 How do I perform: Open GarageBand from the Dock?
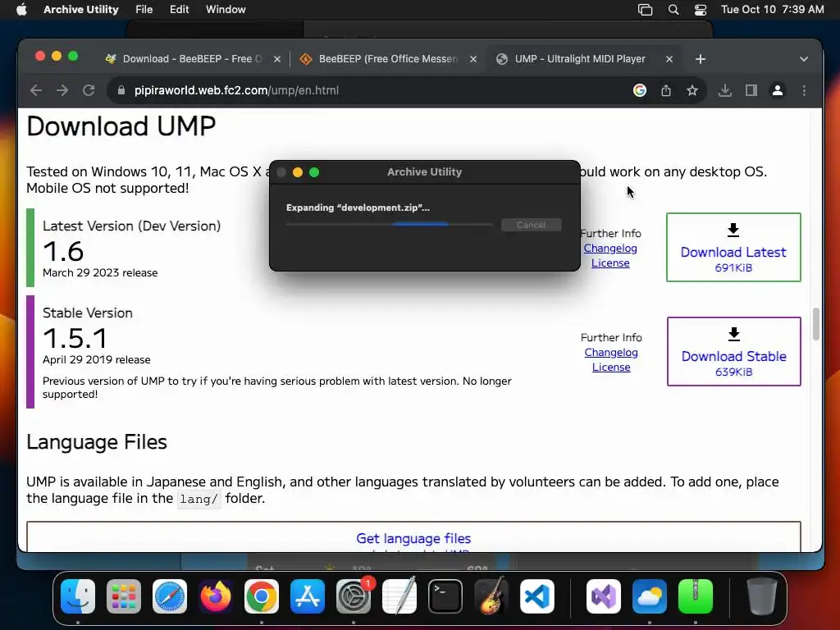[491, 596]
